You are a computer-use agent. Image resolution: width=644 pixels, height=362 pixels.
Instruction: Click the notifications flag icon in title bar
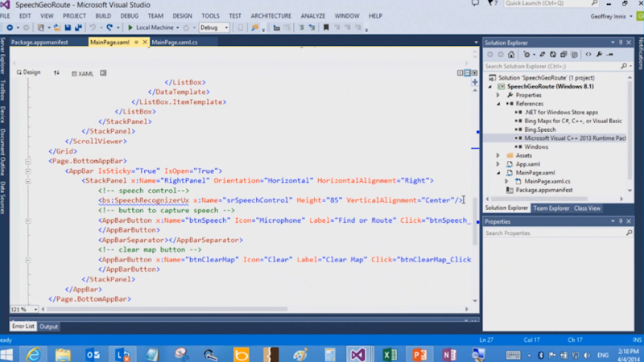pos(491,4)
